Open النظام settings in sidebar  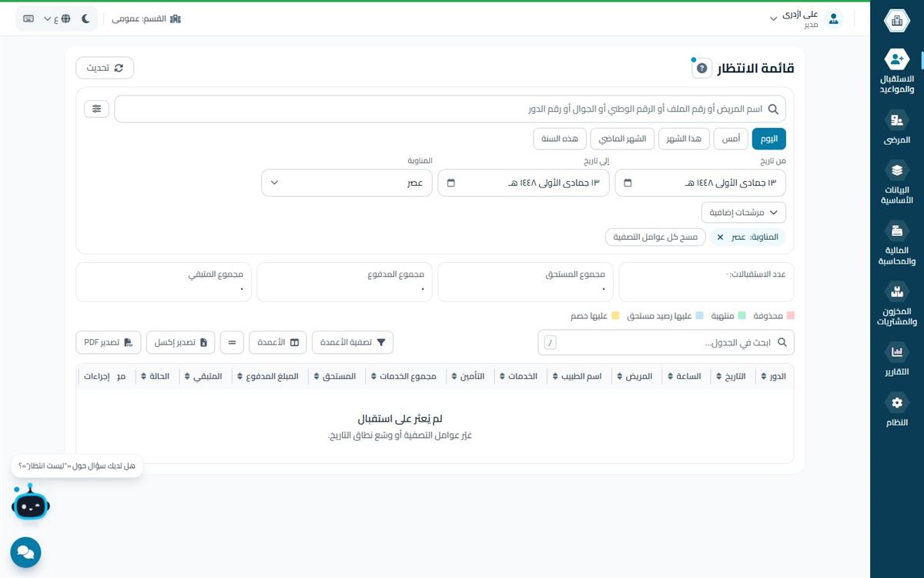(x=896, y=410)
